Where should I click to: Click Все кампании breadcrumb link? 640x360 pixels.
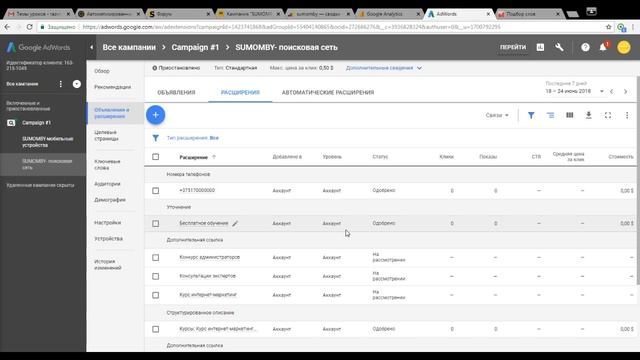(129, 47)
